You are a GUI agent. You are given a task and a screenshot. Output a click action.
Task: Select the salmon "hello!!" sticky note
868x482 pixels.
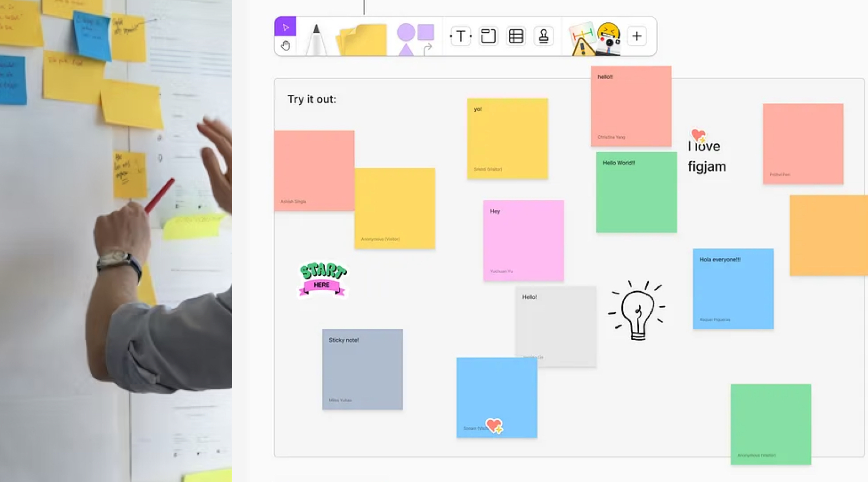pyautogui.click(x=631, y=106)
